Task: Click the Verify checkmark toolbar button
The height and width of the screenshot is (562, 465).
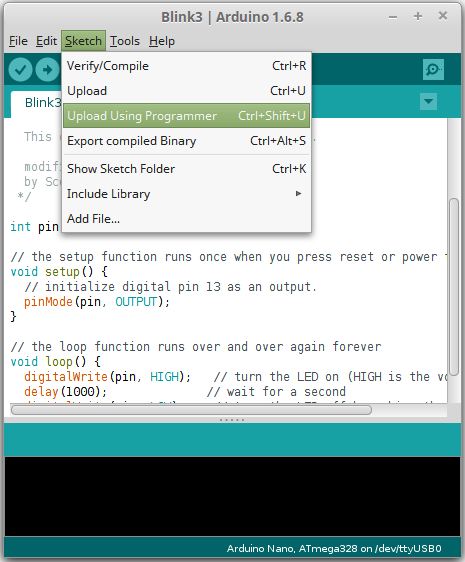Action: tap(20, 69)
